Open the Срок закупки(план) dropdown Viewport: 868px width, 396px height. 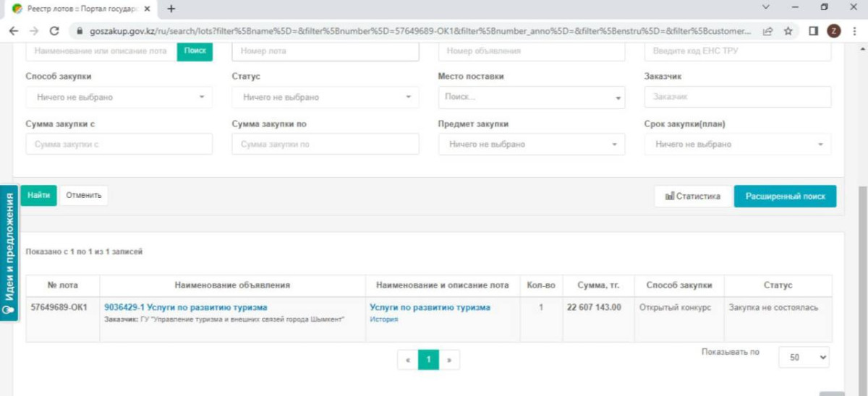738,145
